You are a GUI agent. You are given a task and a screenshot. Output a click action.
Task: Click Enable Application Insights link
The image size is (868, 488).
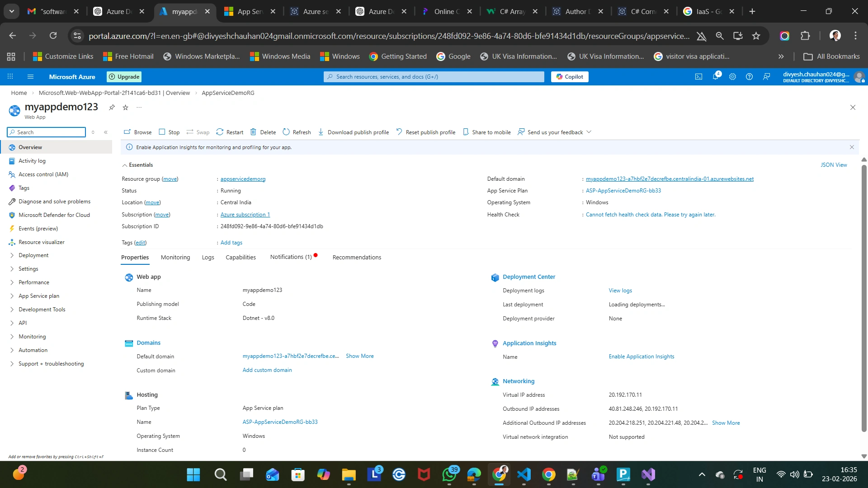[641, 357]
